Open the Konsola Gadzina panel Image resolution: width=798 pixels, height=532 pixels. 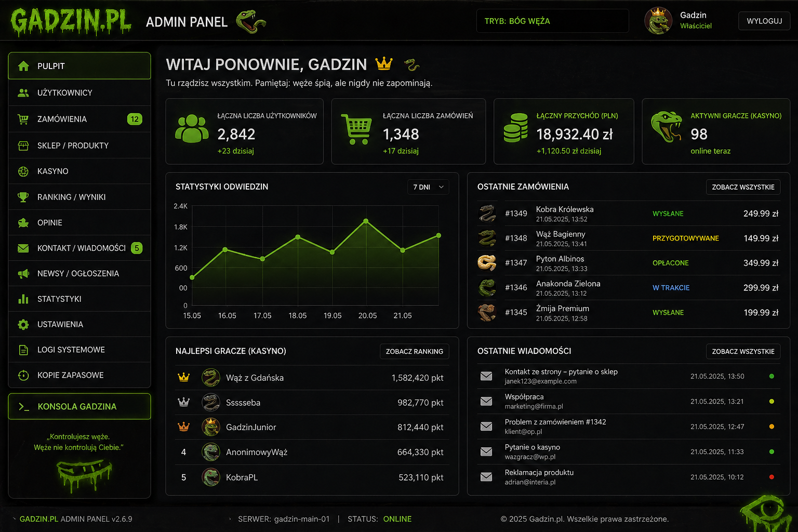(x=79, y=406)
